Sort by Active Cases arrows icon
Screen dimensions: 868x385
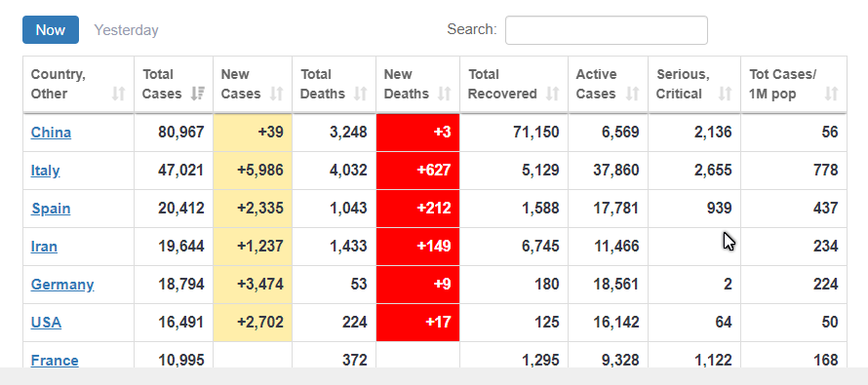coord(633,94)
